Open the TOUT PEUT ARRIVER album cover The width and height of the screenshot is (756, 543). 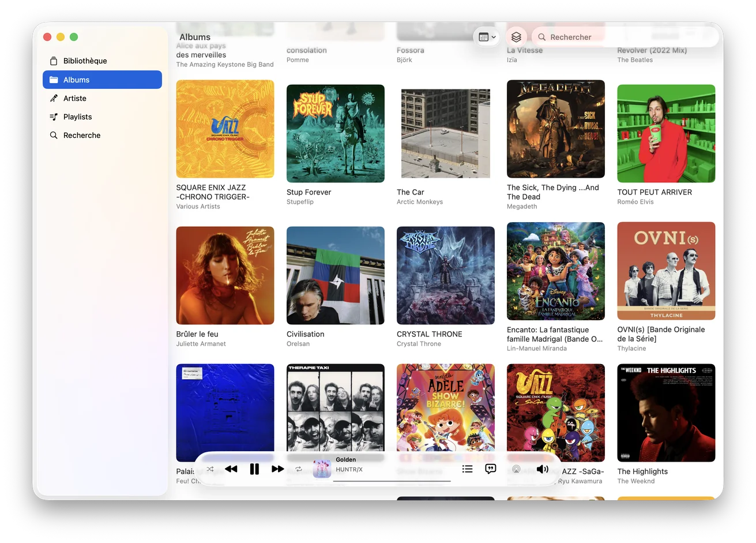pyautogui.click(x=666, y=133)
